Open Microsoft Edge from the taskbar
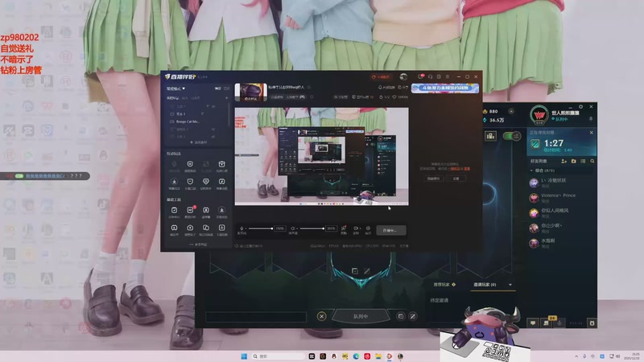The width and height of the screenshot is (644, 362). pos(356,356)
